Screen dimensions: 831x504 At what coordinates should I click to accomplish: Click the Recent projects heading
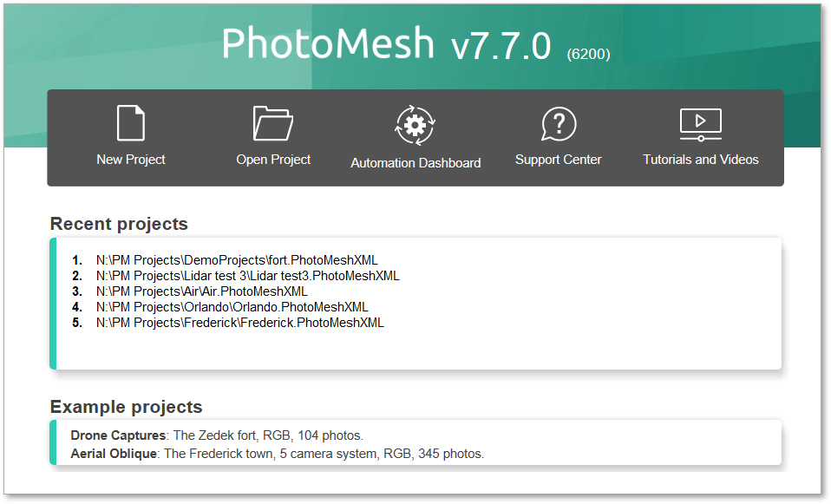[x=119, y=224]
